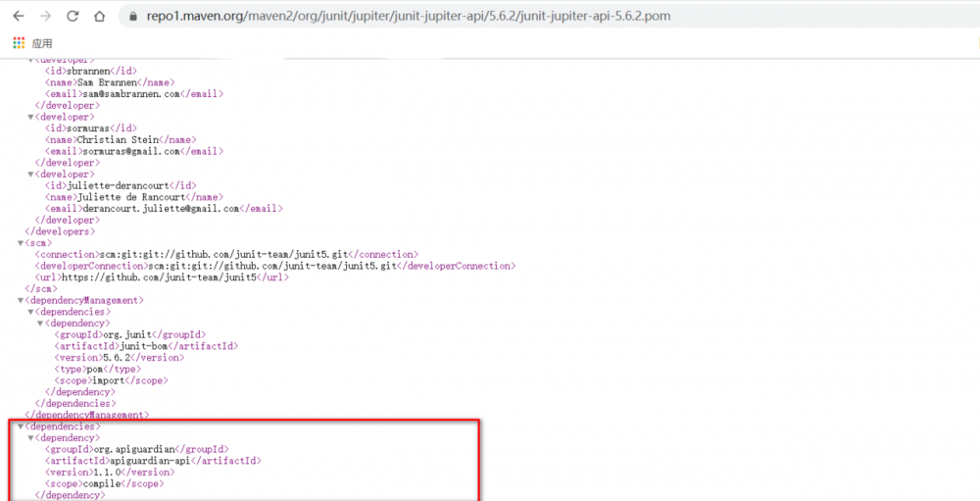The width and height of the screenshot is (980, 501).
Task: Click the scope line import
Action: click(x=112, y=380)
